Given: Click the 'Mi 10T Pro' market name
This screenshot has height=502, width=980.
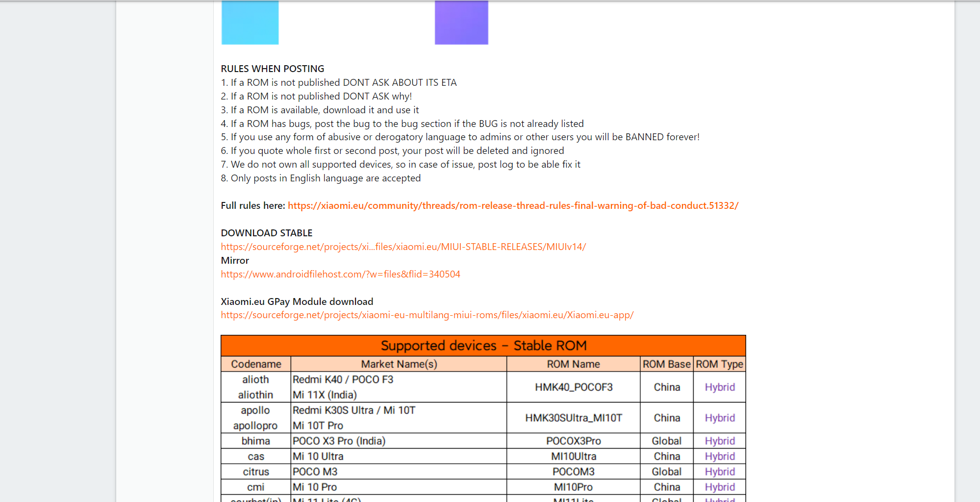Looking at the screenshot, I should click(x=318, y=426).
